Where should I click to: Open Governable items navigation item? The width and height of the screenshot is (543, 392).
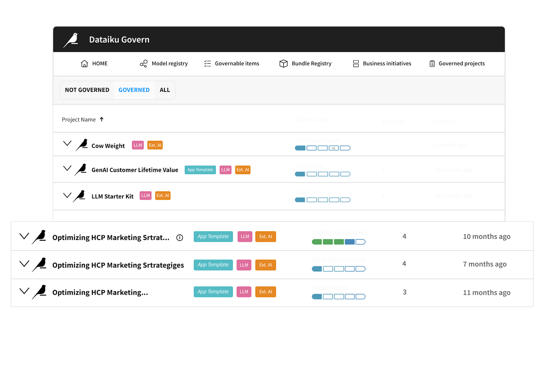[x=232, y=64]
